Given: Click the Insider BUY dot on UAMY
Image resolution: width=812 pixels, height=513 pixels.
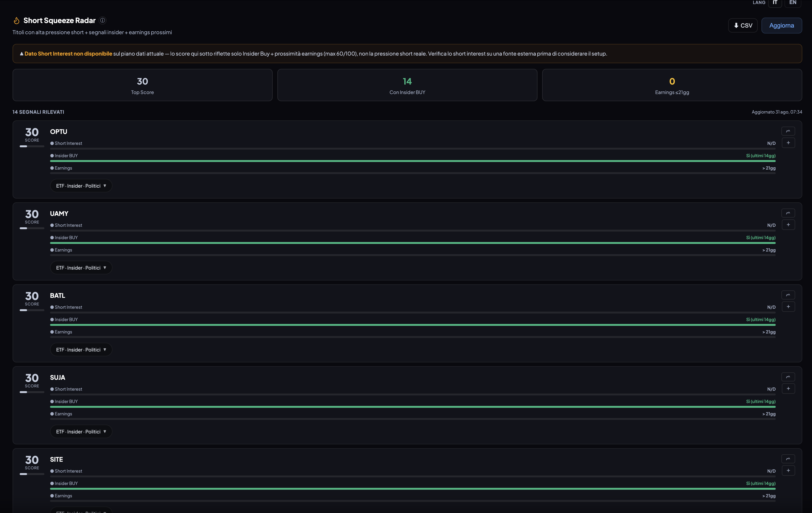Looking at the screenshot, I should point(52,237).
